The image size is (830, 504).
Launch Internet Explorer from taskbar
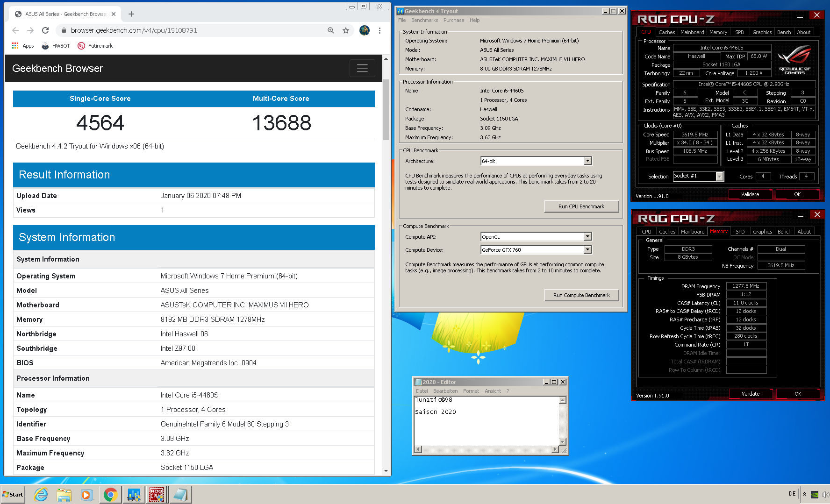(41, 494)
